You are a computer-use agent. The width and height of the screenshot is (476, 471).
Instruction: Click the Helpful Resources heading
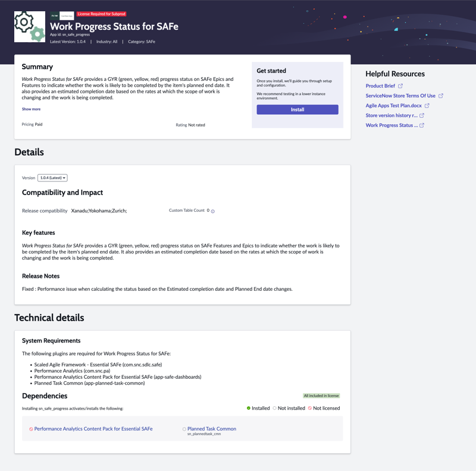tap(395, 74)
